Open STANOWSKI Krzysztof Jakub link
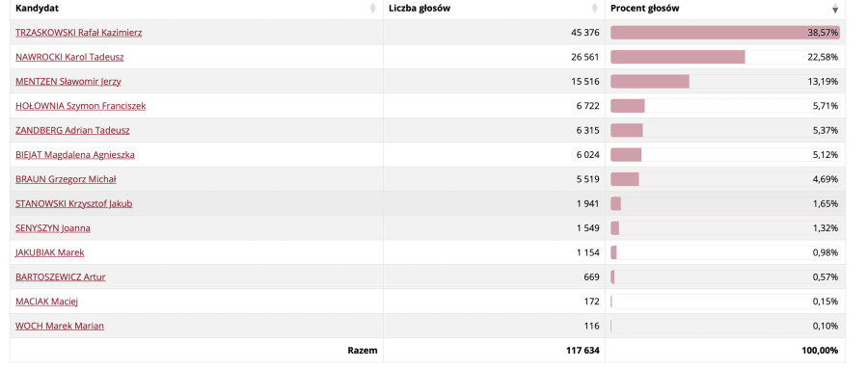The image size is (868, 368). 73,204
